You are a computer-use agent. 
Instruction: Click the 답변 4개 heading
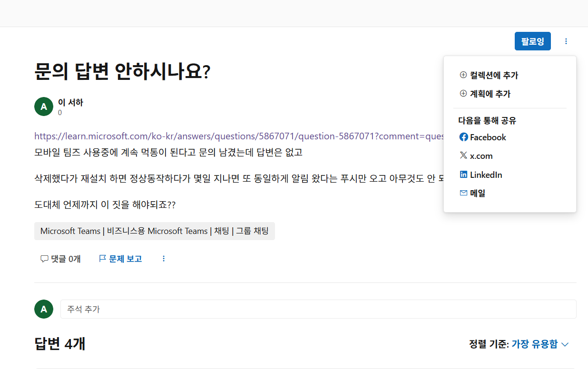[60, 344]
